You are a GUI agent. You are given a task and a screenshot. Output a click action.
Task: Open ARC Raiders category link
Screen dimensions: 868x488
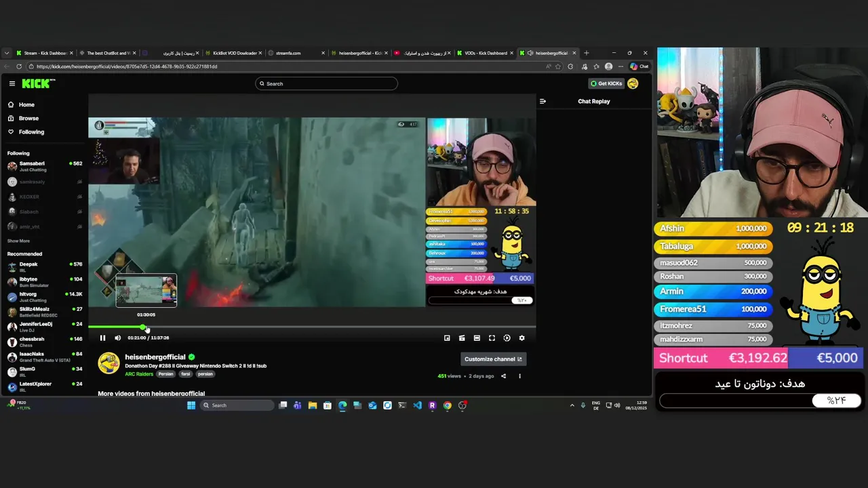[139, 374]
